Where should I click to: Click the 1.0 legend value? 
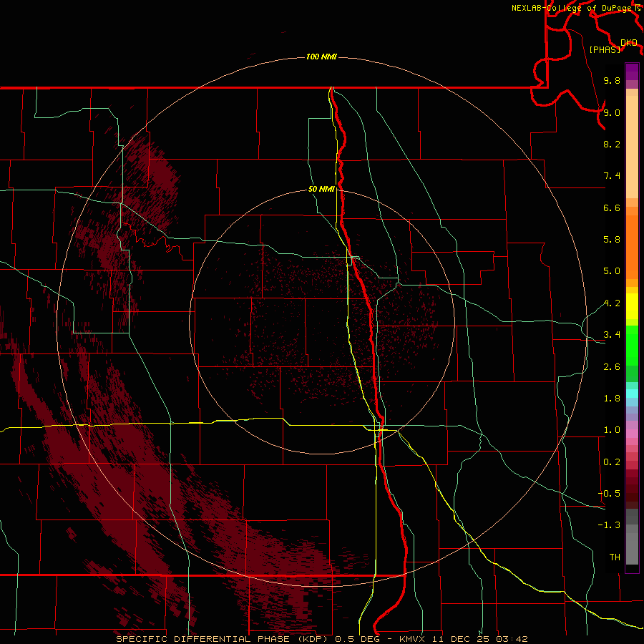tap(612, 430)
